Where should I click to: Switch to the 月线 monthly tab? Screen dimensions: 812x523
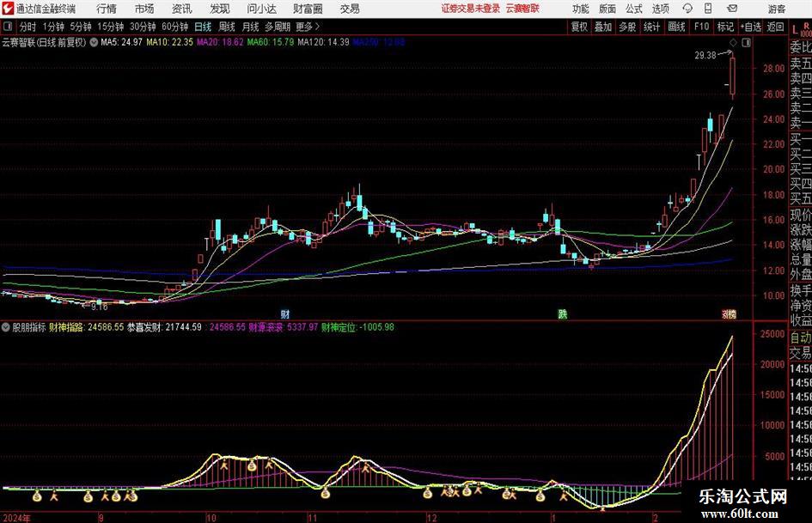250,27
